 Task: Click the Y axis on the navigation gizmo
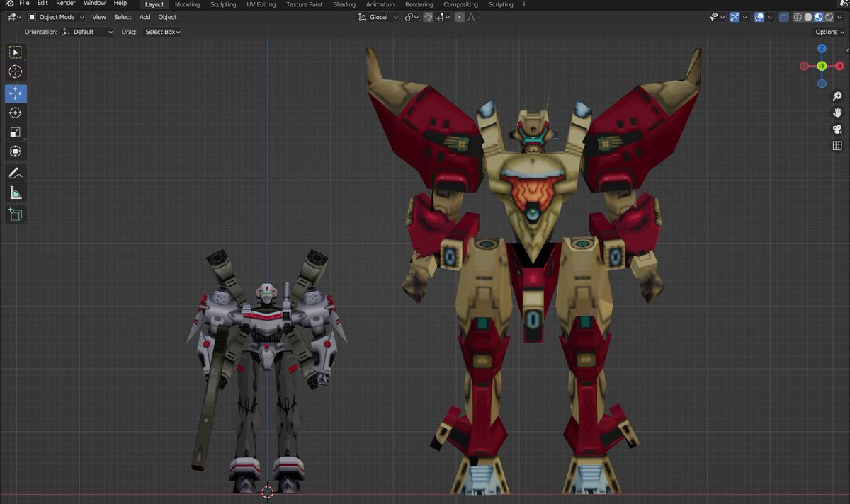pos(822,66)
